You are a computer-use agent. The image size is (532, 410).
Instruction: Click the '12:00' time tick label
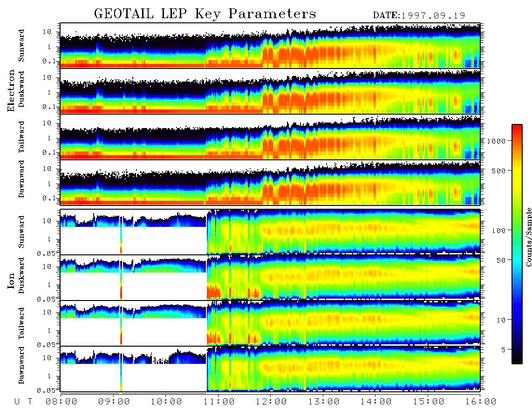pyautogui.click(x=271, y=402)
